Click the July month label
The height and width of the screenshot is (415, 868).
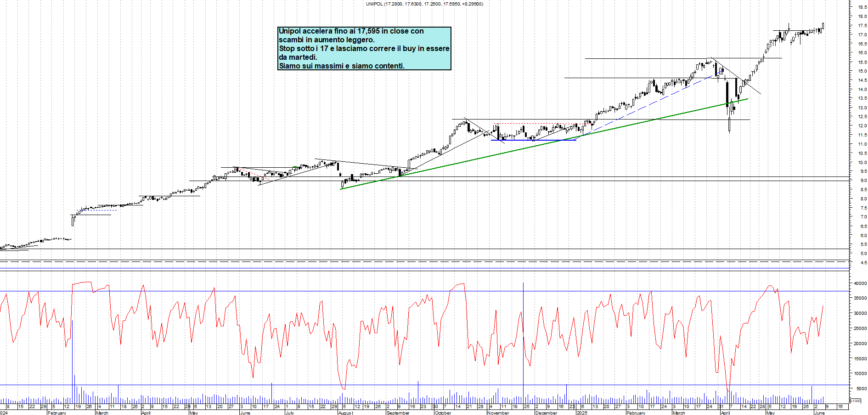tap(290, 413)
